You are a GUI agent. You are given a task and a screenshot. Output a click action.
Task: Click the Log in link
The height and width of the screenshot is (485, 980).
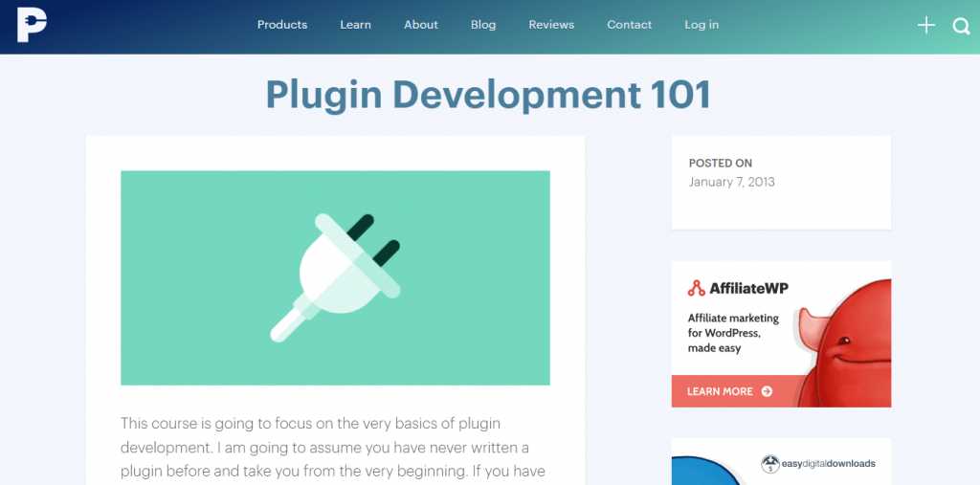(x=702, y=25)
